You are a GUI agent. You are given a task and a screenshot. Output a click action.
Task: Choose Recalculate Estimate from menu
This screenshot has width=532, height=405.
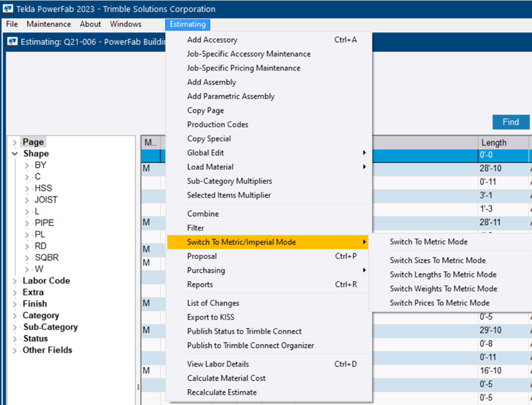pos(222,392)
